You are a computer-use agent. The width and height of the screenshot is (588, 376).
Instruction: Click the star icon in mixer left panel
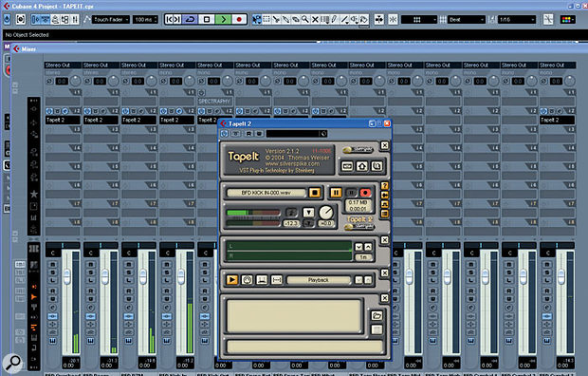tap(34, 194)
